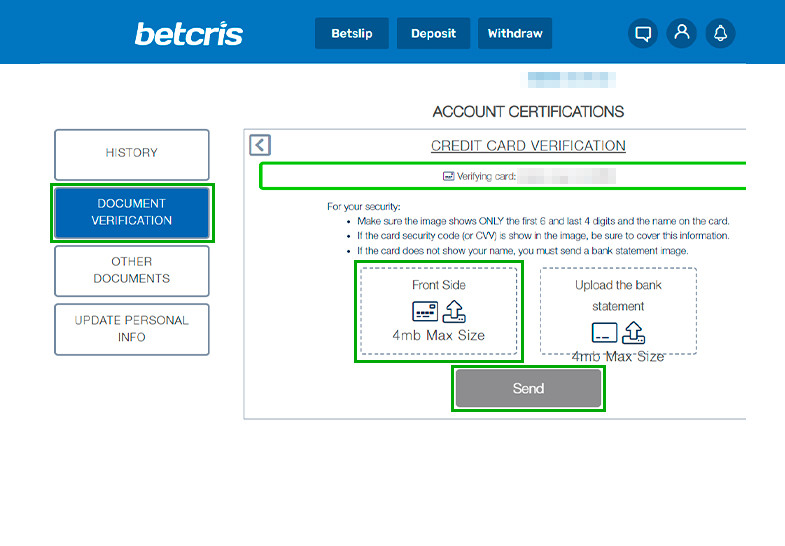Click the bank statement document icon
Viewport: 785px width, 546px height.
(x=604, y=332)
